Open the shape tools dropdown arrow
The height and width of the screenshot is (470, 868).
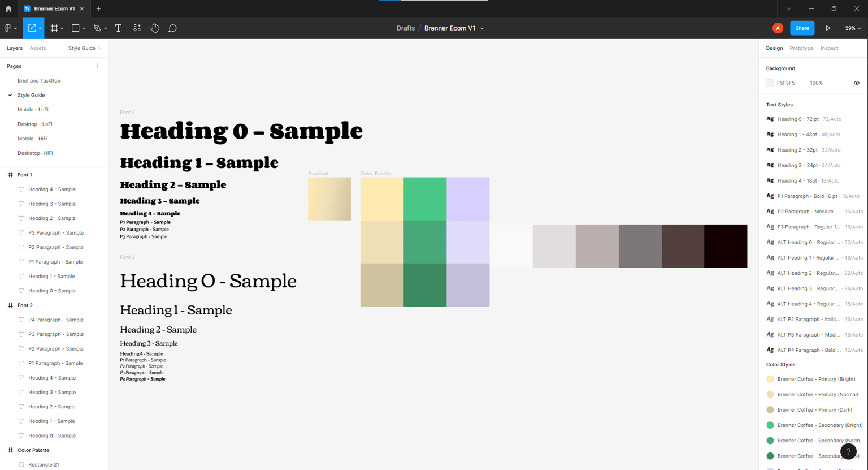[x=84, y=28]
